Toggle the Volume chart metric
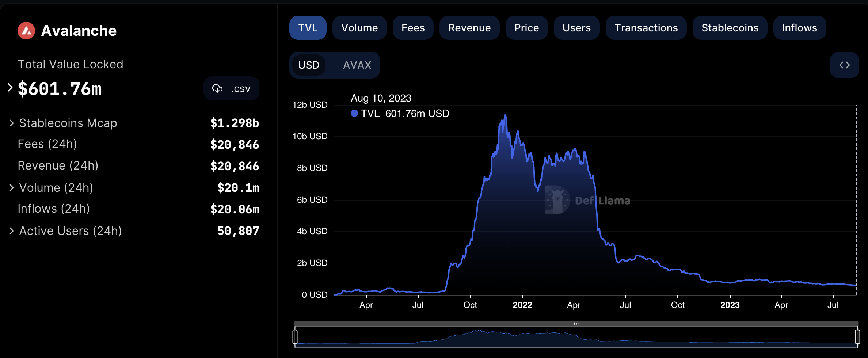The width and height of the screenshot is (868, 358). click(359, 28)
